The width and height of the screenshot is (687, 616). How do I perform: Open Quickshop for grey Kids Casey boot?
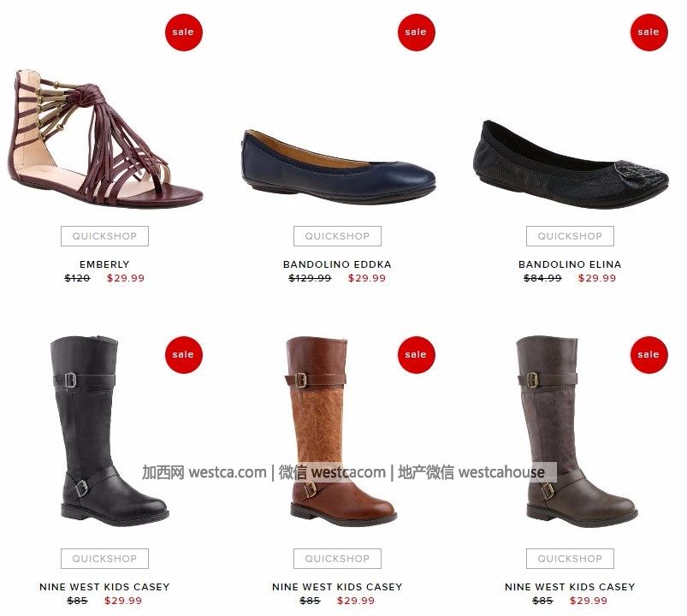click(x=570, y=559)
